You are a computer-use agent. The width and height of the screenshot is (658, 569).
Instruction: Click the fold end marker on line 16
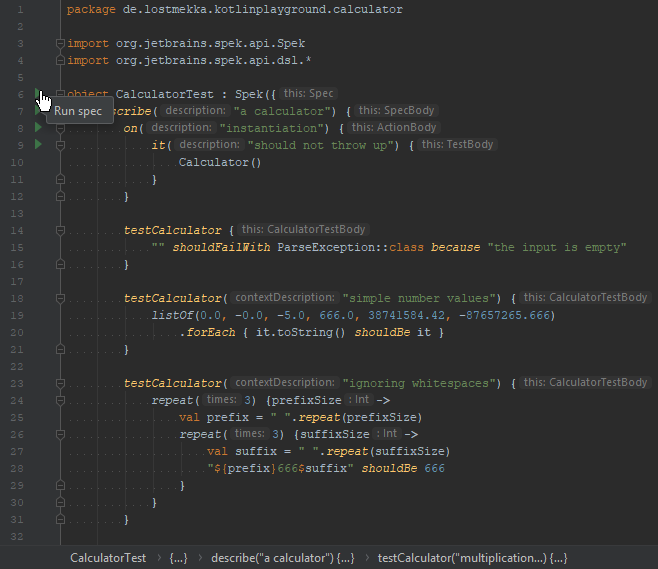(60, 264)
